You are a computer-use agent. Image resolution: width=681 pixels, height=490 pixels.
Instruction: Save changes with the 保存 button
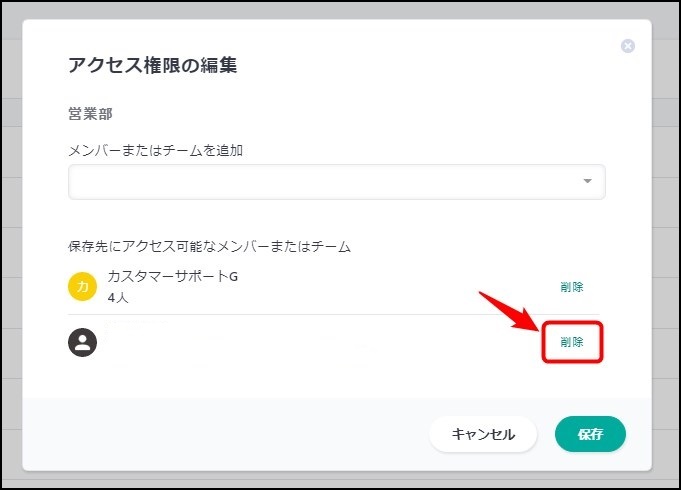tap(590, 434)
